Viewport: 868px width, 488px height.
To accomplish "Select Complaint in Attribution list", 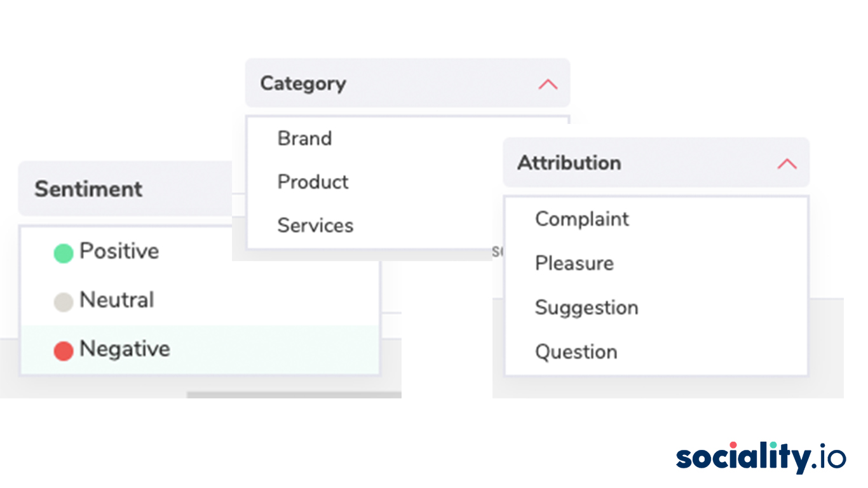I will 582,219.
